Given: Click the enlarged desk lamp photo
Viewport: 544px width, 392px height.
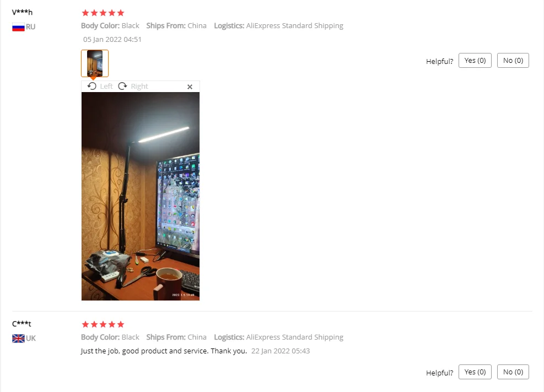Looking at the screenshot, I should click(x=141, y=196).
